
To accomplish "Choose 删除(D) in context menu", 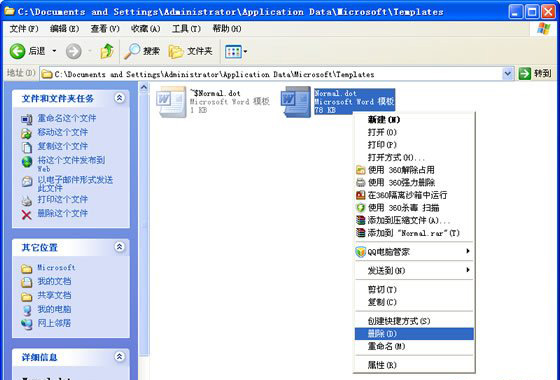I will [414, 334].
